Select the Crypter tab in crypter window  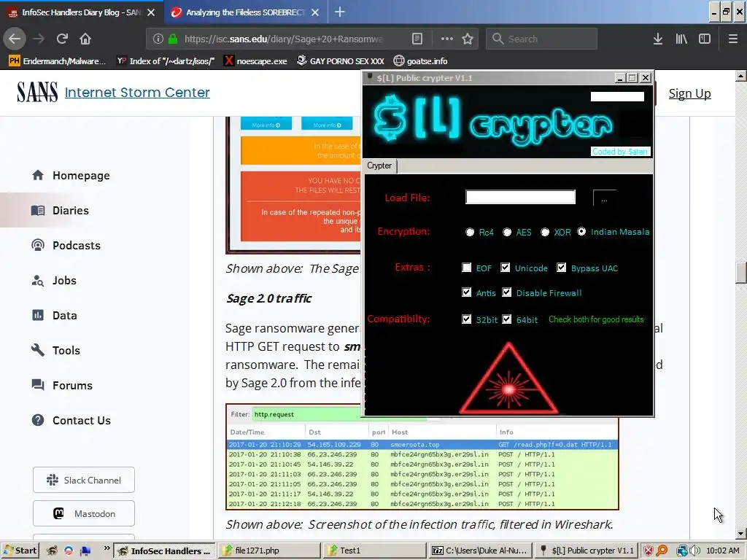click(379, 166)
